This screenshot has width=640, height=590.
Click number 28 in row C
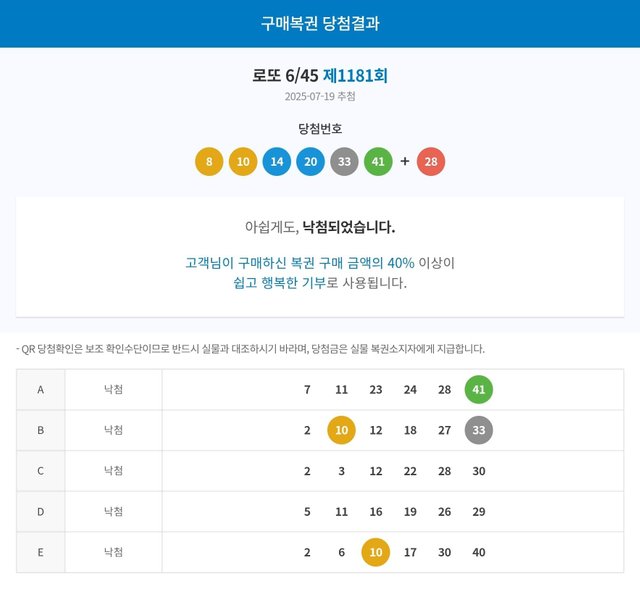(444, 471)
